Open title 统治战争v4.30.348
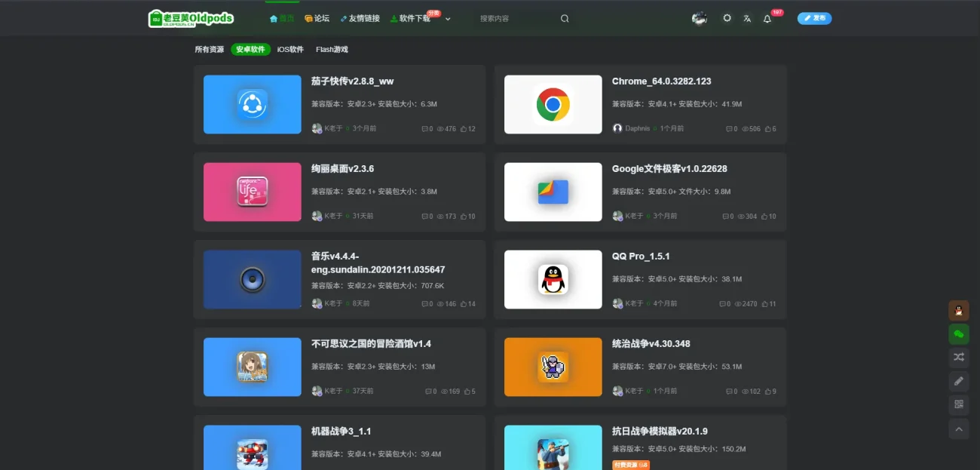 [651, 344]
